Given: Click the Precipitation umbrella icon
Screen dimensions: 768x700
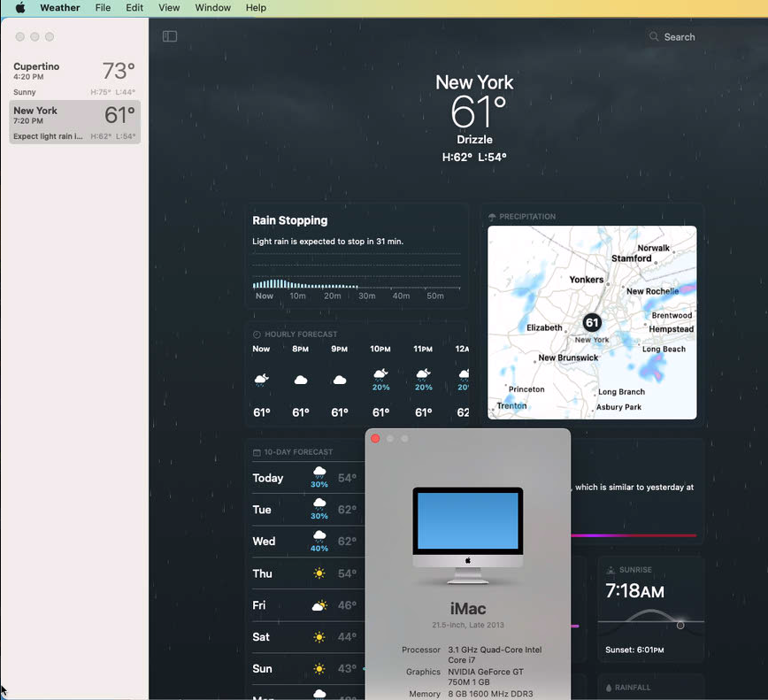Looking at the screenshot, I should click(492, 217).
